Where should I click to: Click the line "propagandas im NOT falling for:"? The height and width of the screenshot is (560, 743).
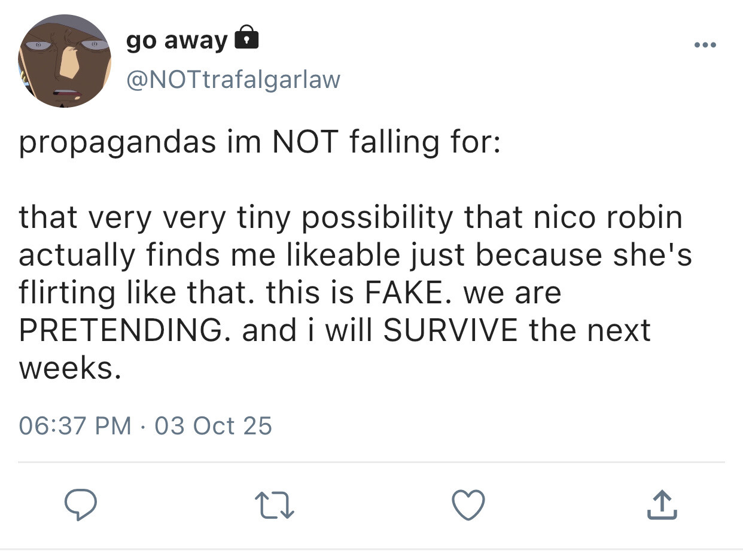pos(258,144)
